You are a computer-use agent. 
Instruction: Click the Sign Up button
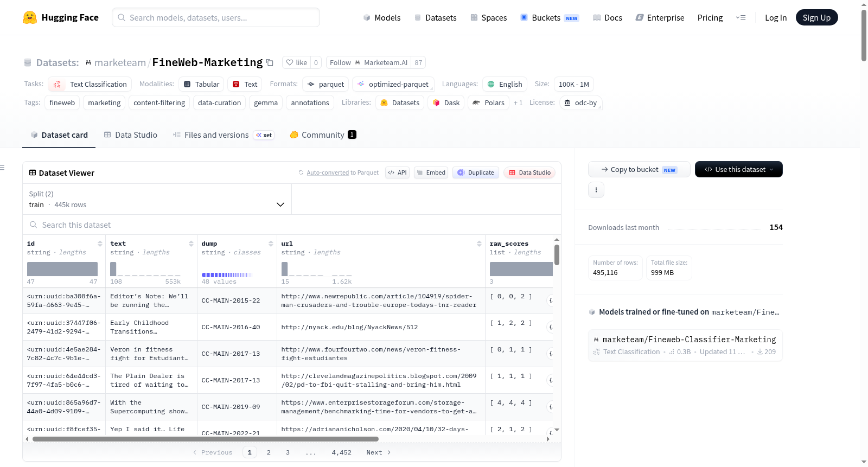coord(816,17)
